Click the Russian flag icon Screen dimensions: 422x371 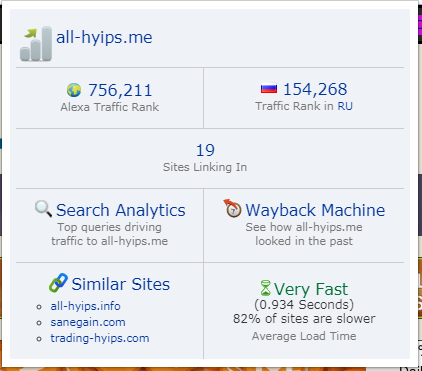(269, 89)
